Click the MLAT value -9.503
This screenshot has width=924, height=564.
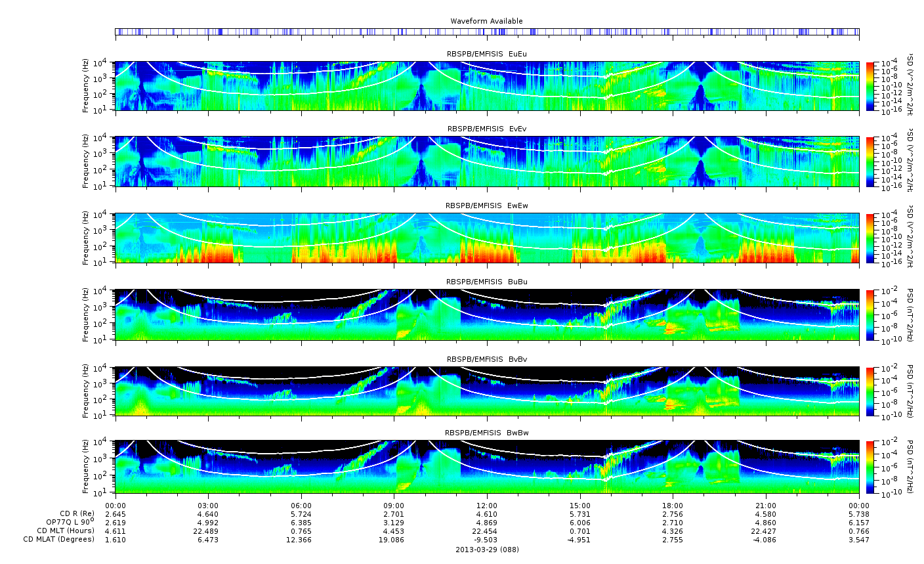[487, 539]
